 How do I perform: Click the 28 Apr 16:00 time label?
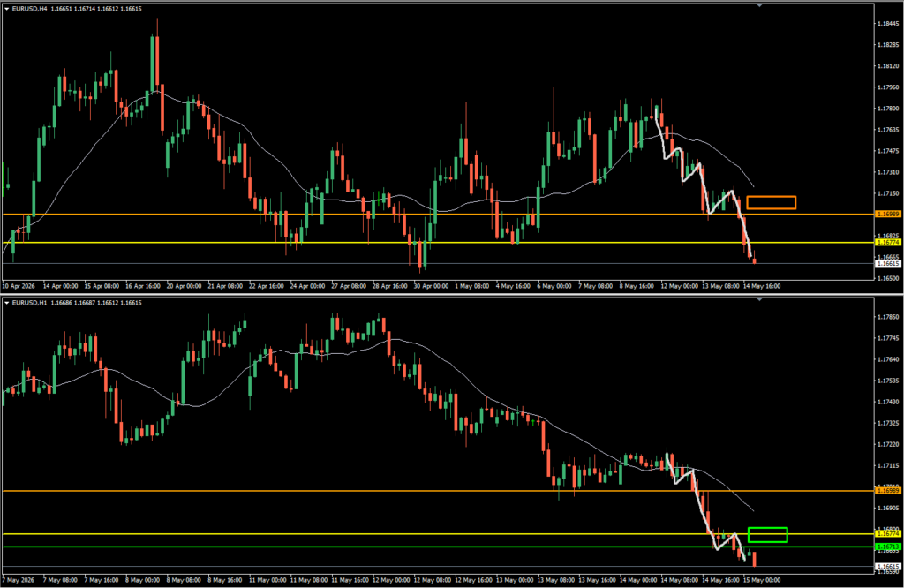(x=390, y=286)
